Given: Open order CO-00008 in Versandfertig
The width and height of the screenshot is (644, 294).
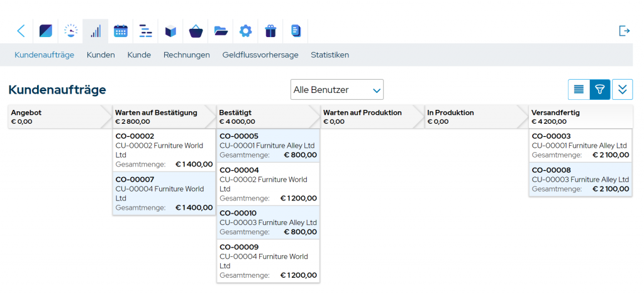Looking at the screenshot, I should [x=551, y=170].
